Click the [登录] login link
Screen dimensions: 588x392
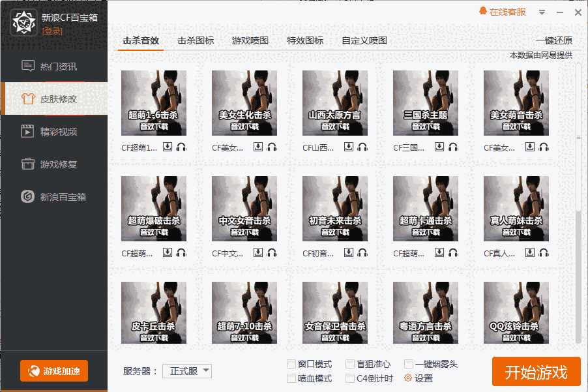(x=52, y=31)
